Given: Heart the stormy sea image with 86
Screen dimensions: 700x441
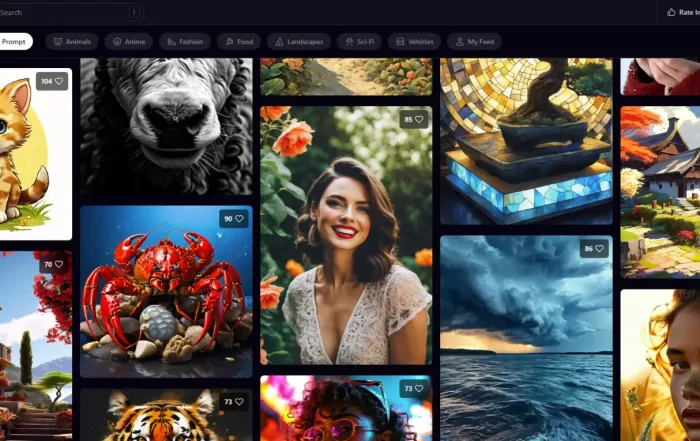Looking at the screenshot, I should click(599, 249).
